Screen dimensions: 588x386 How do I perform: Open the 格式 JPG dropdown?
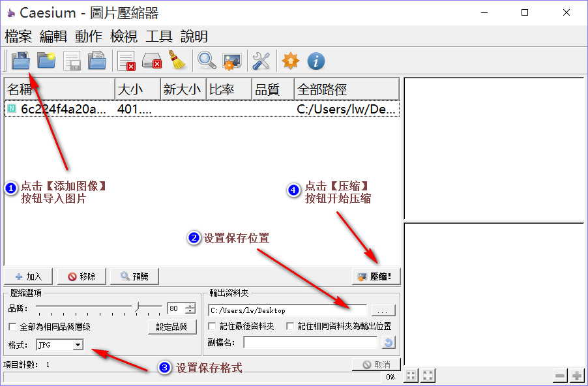coord(78,345)
